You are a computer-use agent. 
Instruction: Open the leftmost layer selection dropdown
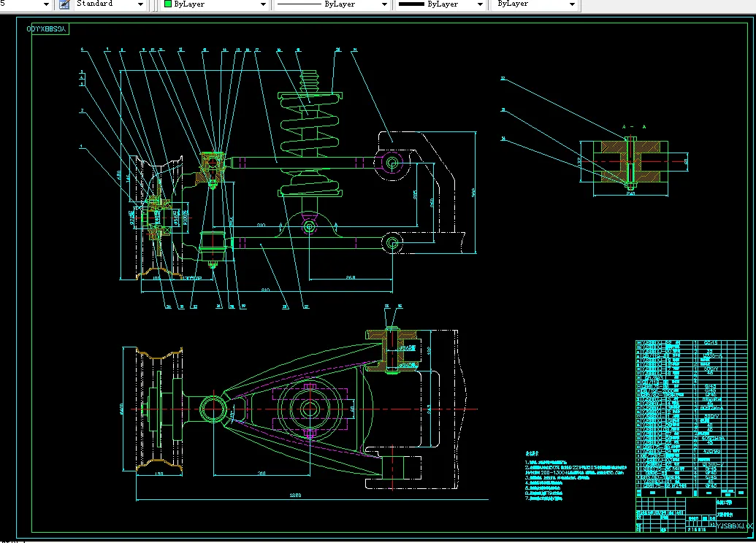[45, 4]
